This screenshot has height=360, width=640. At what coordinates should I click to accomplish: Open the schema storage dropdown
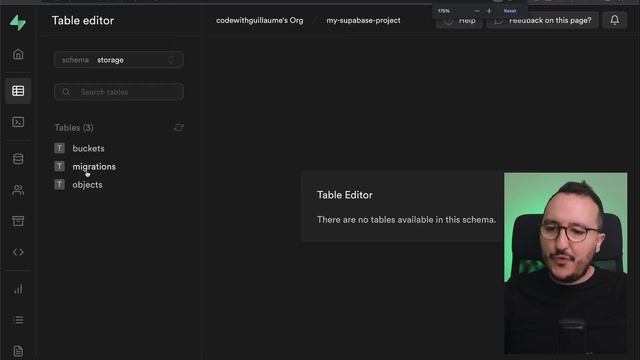point(119,60)
